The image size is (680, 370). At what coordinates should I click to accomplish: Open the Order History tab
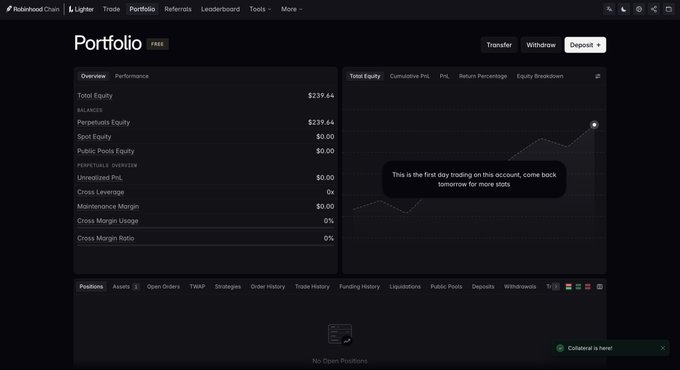268,287
